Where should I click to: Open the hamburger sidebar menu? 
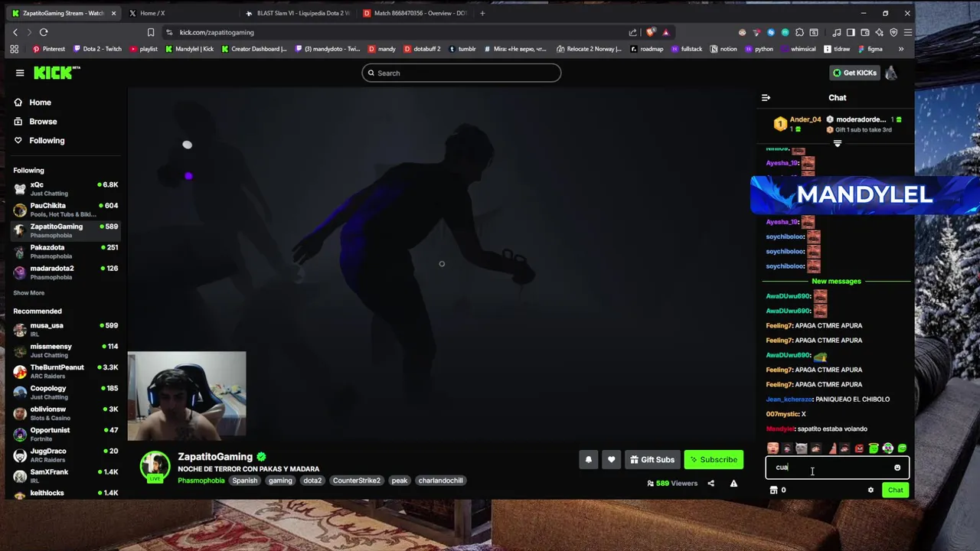[x=20, y=73]
